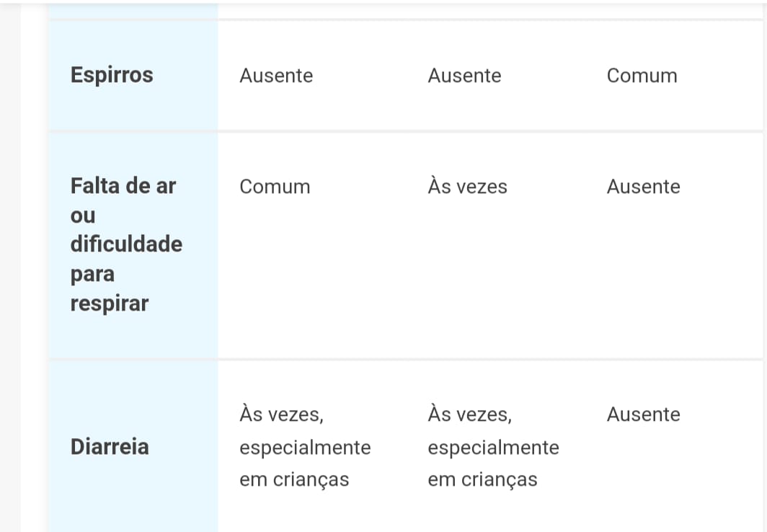Click 'especialmente' in second data column
The height and width of the screenshot is (532, 767).
pyautogui.click(x=493, y=448)
